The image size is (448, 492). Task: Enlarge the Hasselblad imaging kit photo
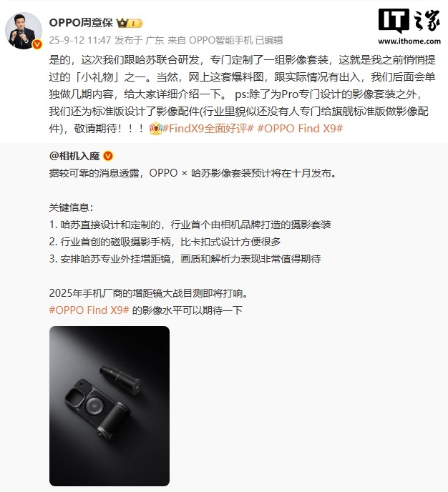pyautogui.click(x=109, y=406)
